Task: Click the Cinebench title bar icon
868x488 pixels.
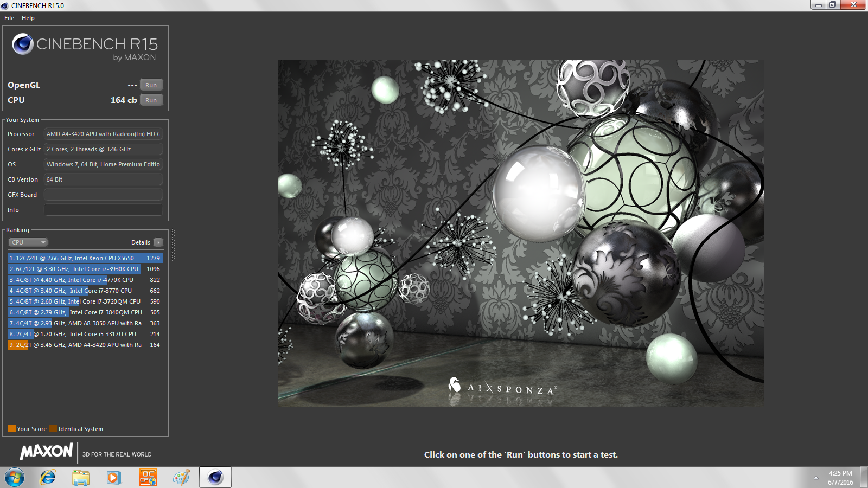Action: coord(5,5)
